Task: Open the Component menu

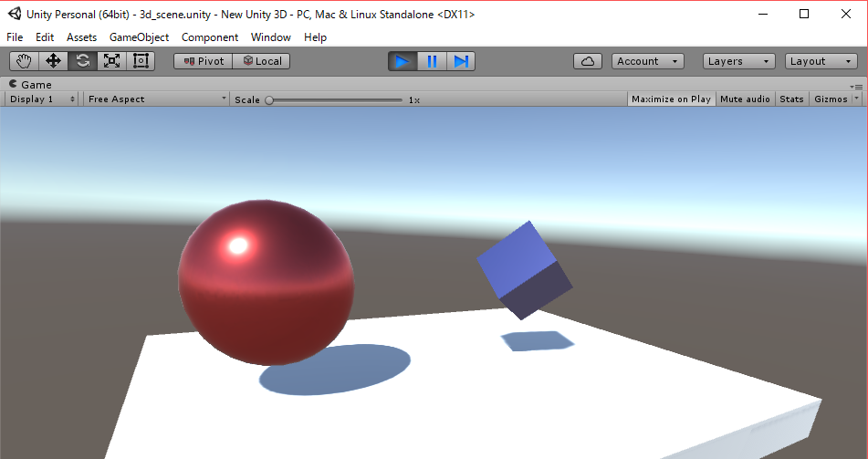Action: click(x=210, y=37)
